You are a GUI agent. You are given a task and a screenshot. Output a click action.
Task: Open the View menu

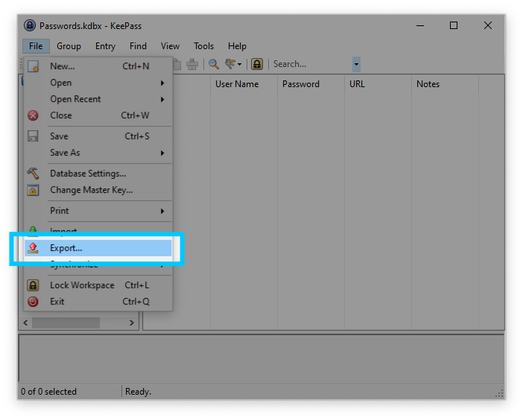pyautogui.click(x=170, y=46)
